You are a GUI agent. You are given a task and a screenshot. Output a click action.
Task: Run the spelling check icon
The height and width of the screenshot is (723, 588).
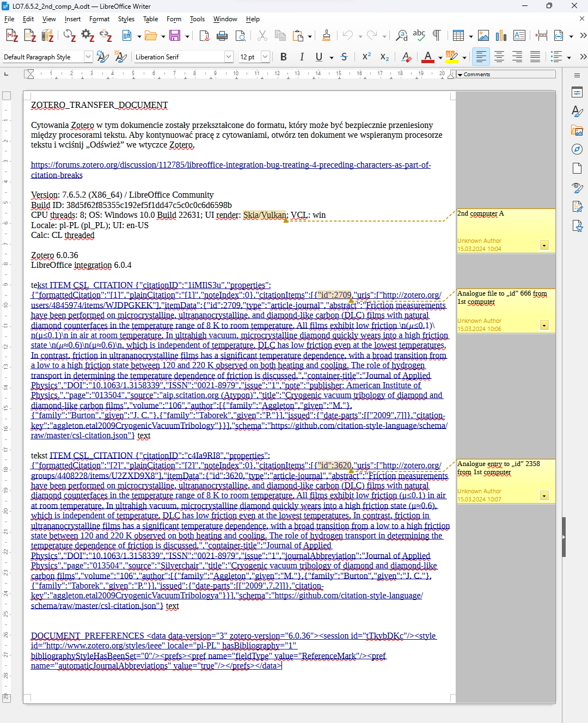[x=419, y=36]
